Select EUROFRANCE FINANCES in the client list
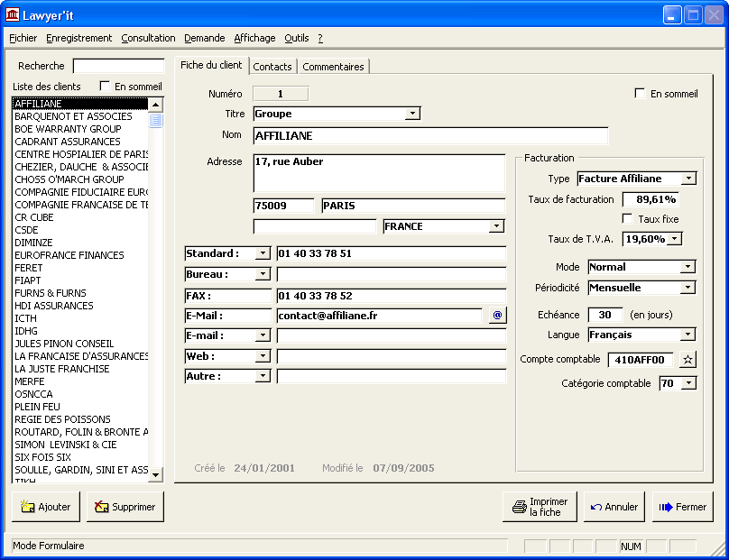Viewport: 729px width, 560px height. point(69,255)
